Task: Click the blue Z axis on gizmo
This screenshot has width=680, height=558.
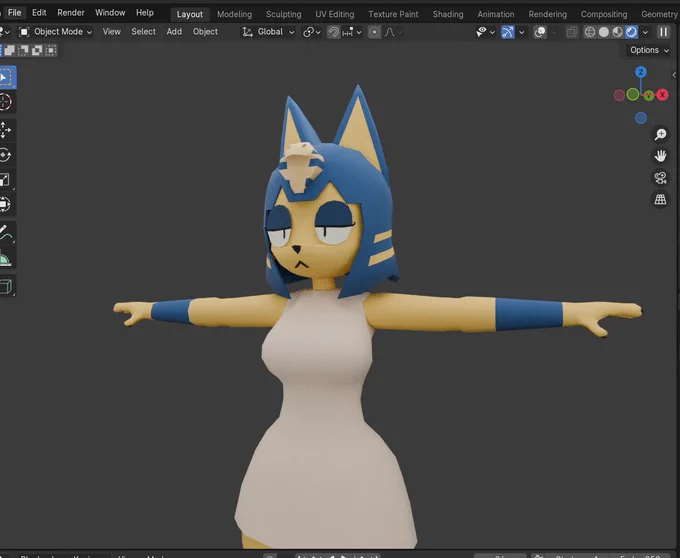Action: 641,72
